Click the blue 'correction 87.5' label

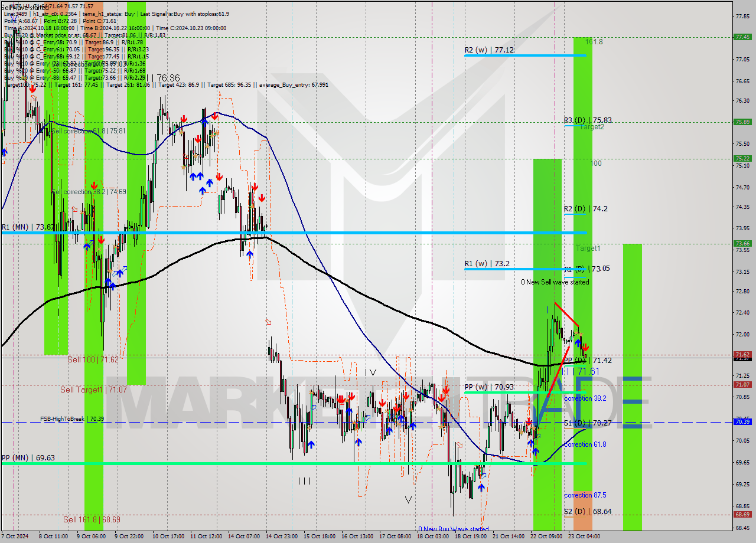585,495
